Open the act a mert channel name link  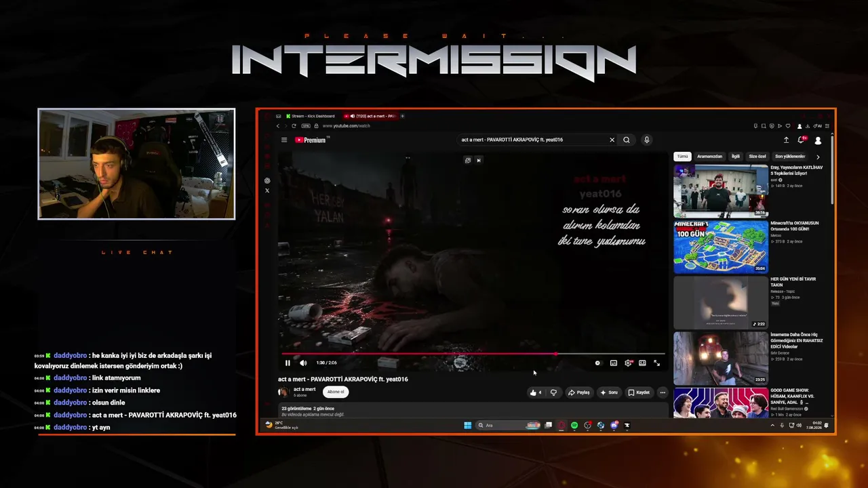pyautogui.click(x=304, y=390)
